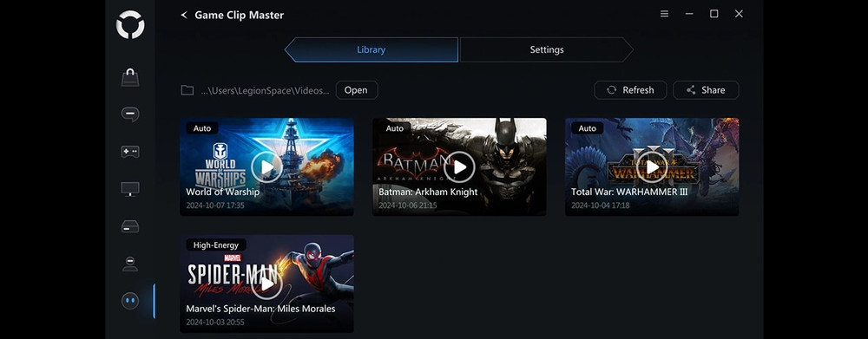868x339 pixels.
Task: Open the game controller sidebar icon
Action: [x=130, y=152]
